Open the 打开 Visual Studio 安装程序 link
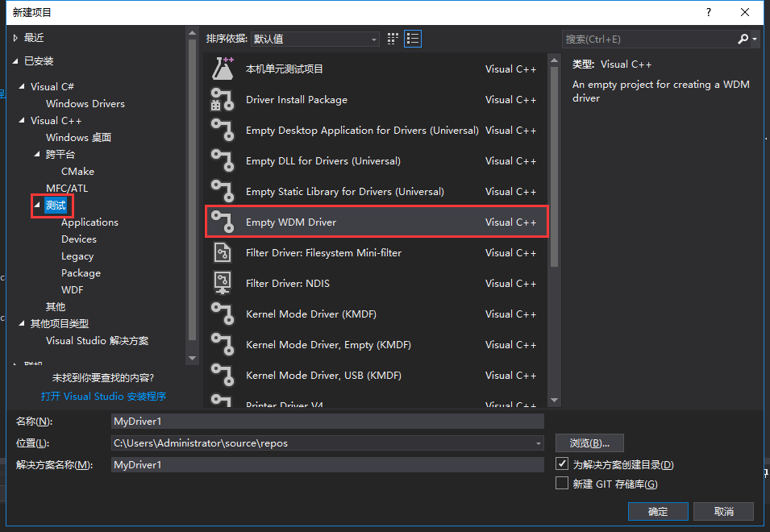770x532 pixels. point(104,396)
